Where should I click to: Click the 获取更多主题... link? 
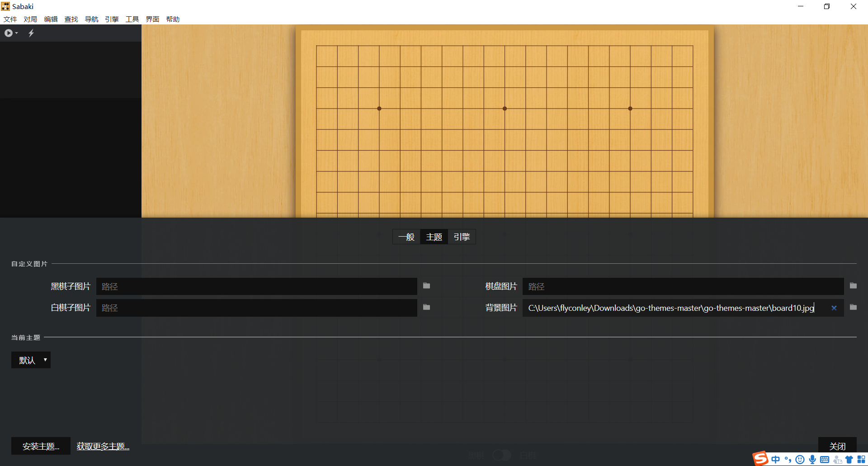[x=103, y=446]
